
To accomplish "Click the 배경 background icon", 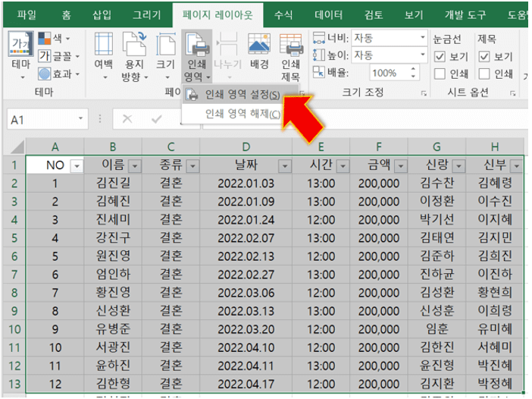I will click(259, 44).
